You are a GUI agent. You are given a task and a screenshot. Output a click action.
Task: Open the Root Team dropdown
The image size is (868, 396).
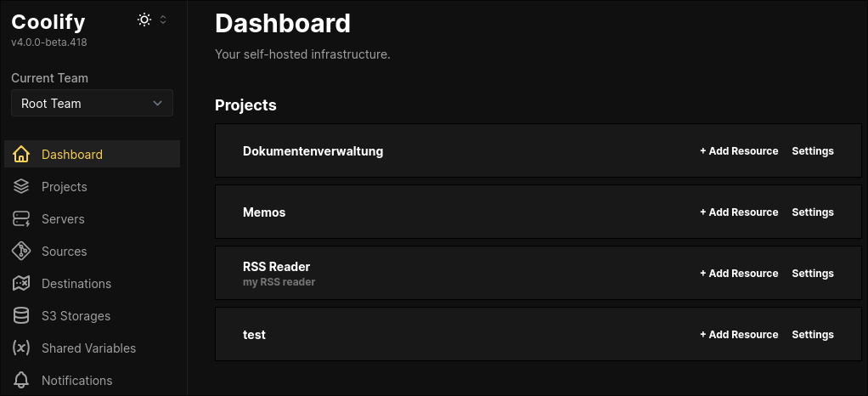point(92,103)
